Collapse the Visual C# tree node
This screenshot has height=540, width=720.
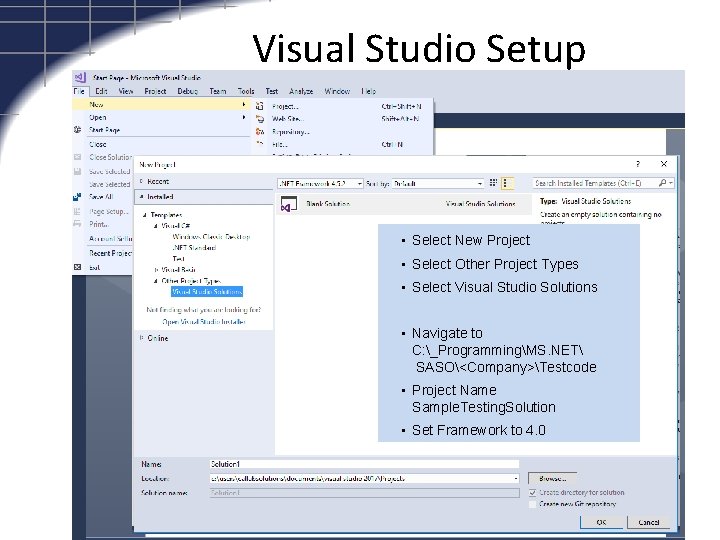click(156, 225)
